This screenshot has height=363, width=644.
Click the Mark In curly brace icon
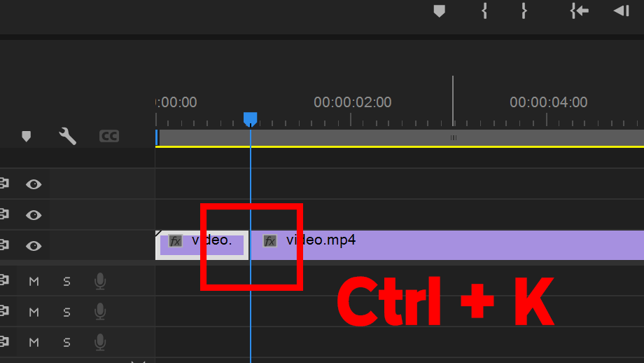484,11
